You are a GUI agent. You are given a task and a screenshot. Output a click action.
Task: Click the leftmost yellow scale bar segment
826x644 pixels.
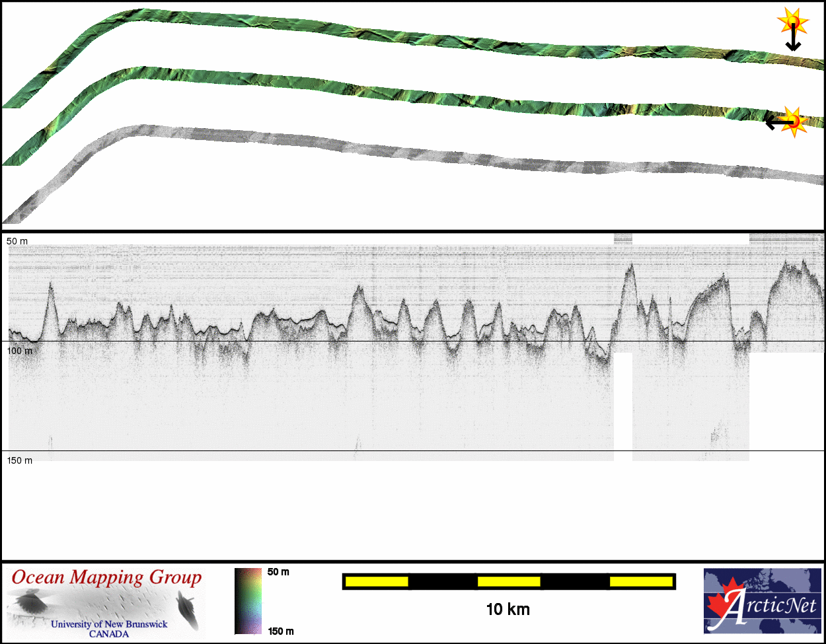coord(377,581)
